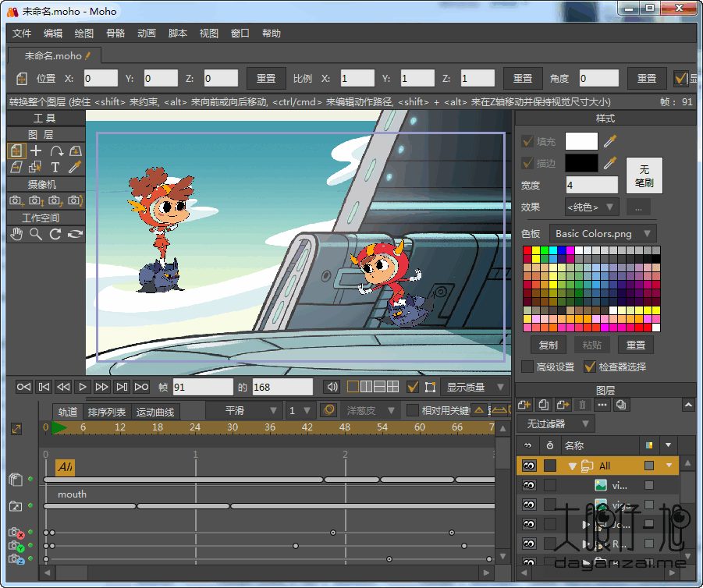
Task: Toggle the Stroke checkbox in Style panel
Action: coord(527,163)
